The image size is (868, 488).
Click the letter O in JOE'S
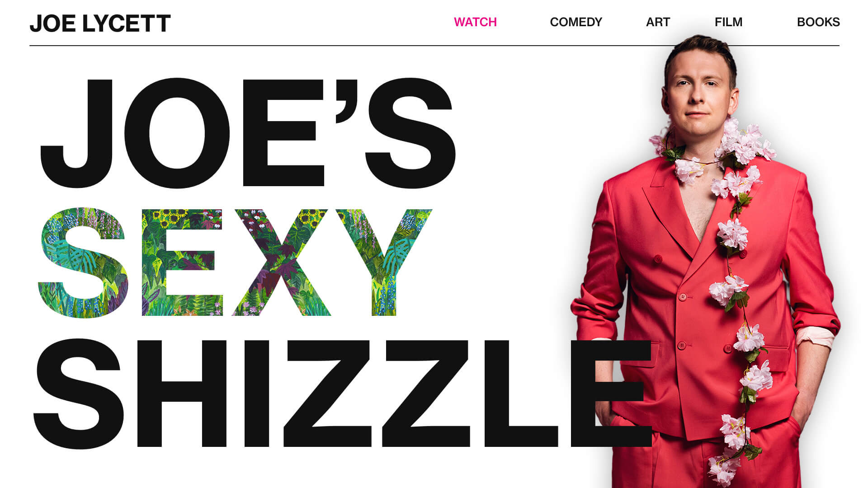click(177, 133)
